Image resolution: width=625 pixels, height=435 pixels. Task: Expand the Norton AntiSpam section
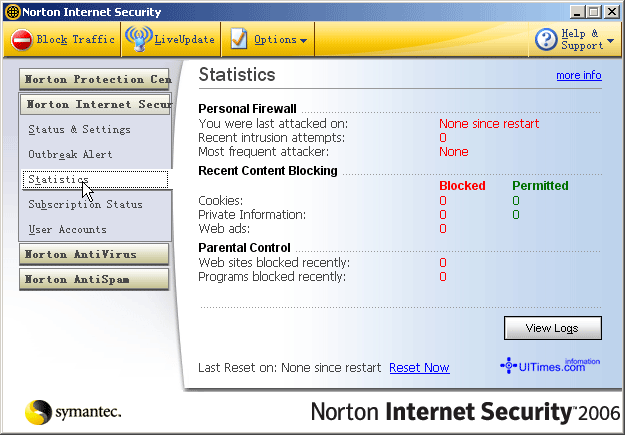tap(94, 279)
